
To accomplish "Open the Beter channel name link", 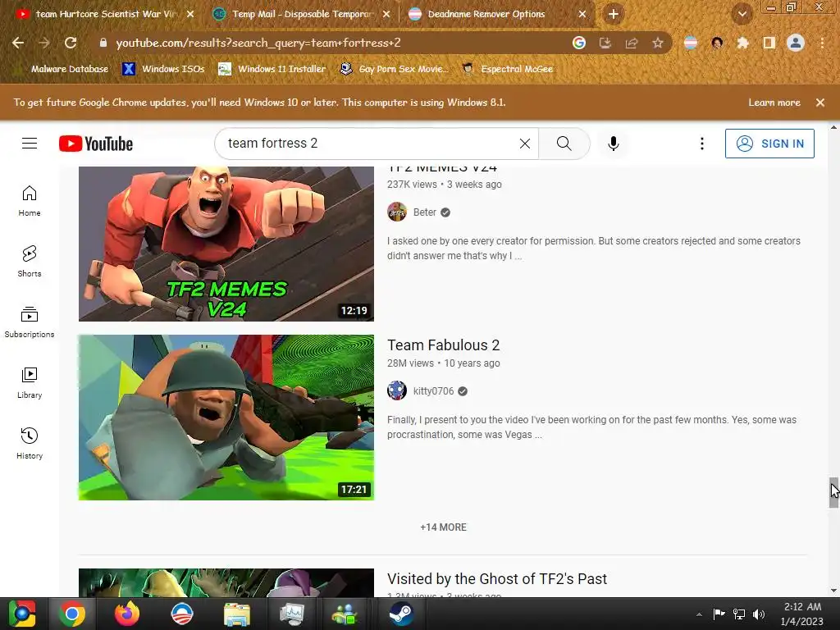I will pos(425,212).
